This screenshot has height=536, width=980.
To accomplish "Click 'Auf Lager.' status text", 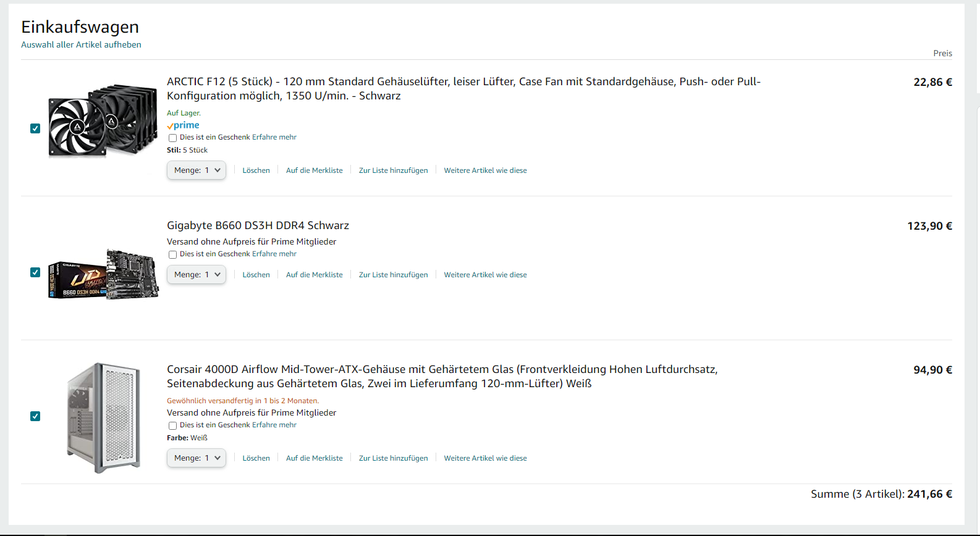I will pyautogui.click(x=184, y=113).
